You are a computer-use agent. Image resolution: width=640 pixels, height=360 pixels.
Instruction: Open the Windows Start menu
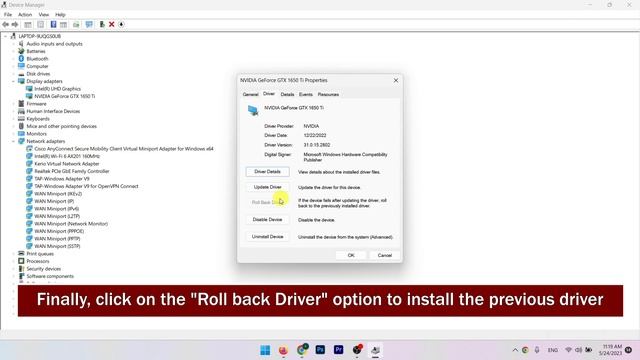(x=265, y=350)
